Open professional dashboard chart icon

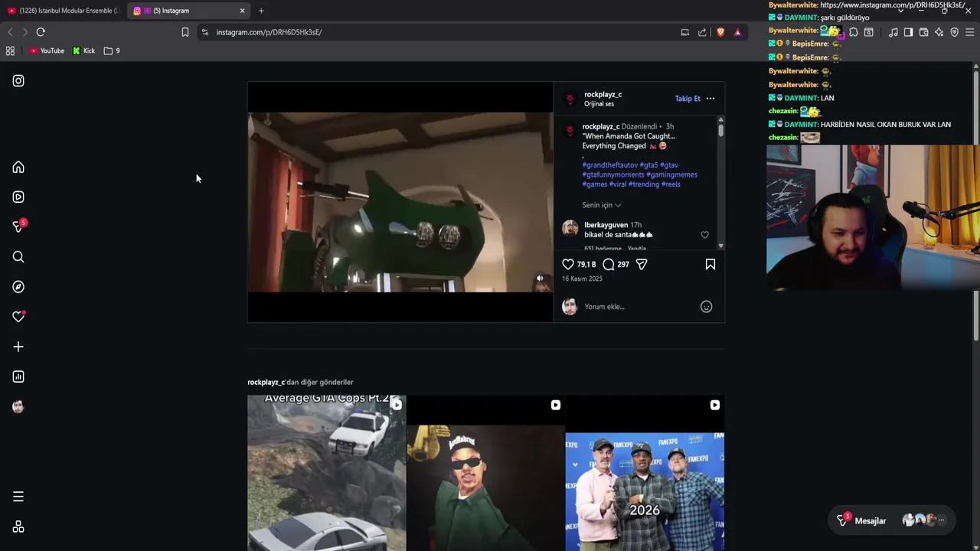tap(18, 377)
